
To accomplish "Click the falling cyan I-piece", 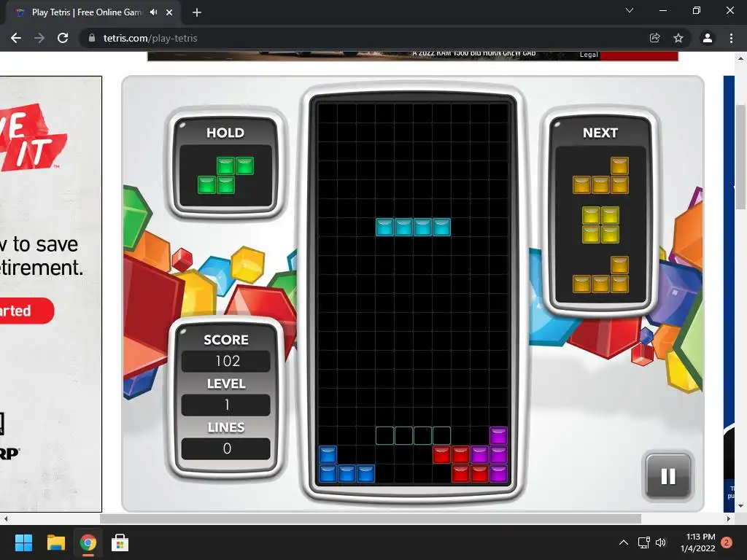I will tap(413, 227).
